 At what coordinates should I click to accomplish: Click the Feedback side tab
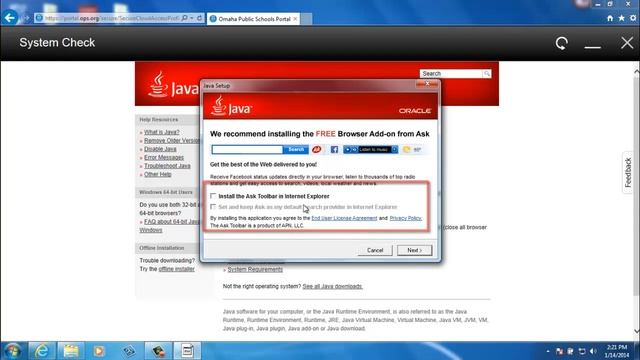pyautogui.click(x=628, y=172)
